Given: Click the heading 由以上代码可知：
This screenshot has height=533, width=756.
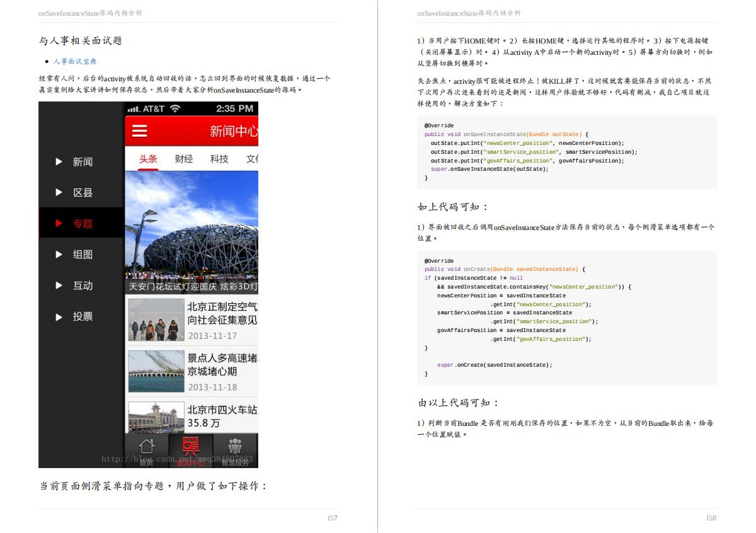Looking at the screenshot, I should point(459,403).
